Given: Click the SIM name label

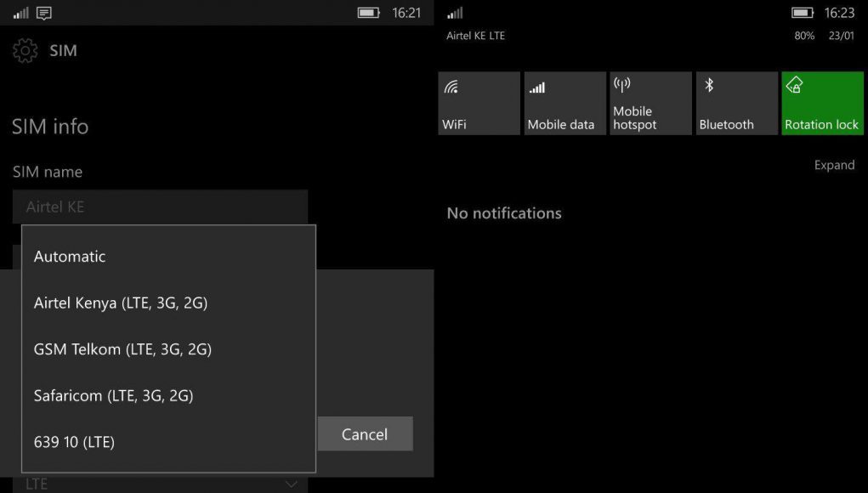Looking at the screenshot, I should click(48, 172).
